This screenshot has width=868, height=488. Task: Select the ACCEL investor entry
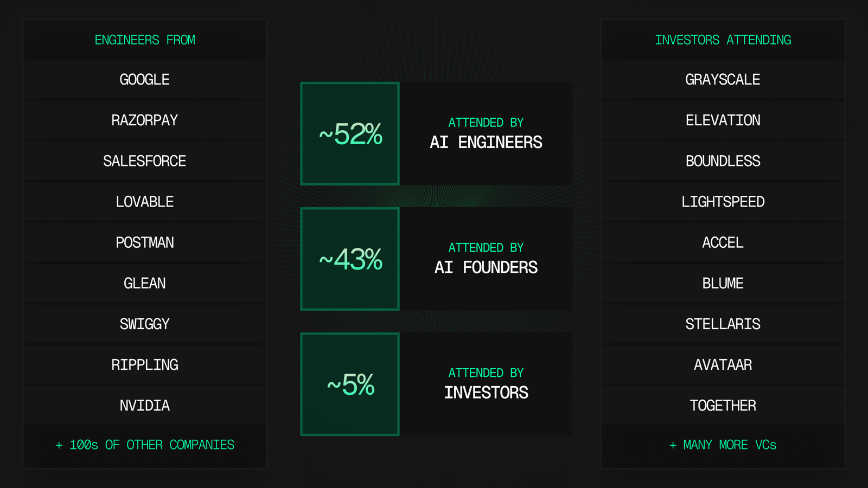tap(723, 242)
